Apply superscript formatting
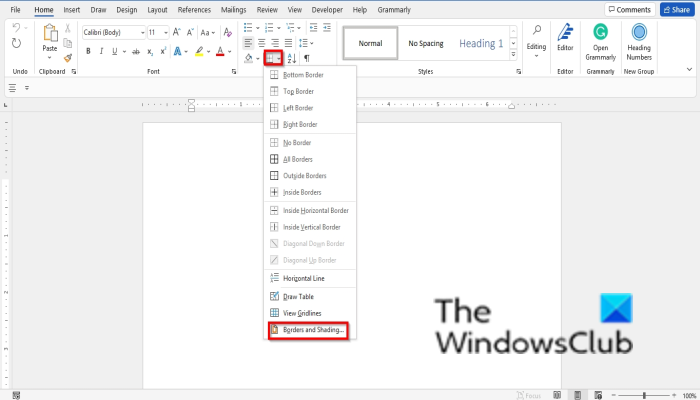This screenshot has height=400, width=700. (x=163, y=52)
